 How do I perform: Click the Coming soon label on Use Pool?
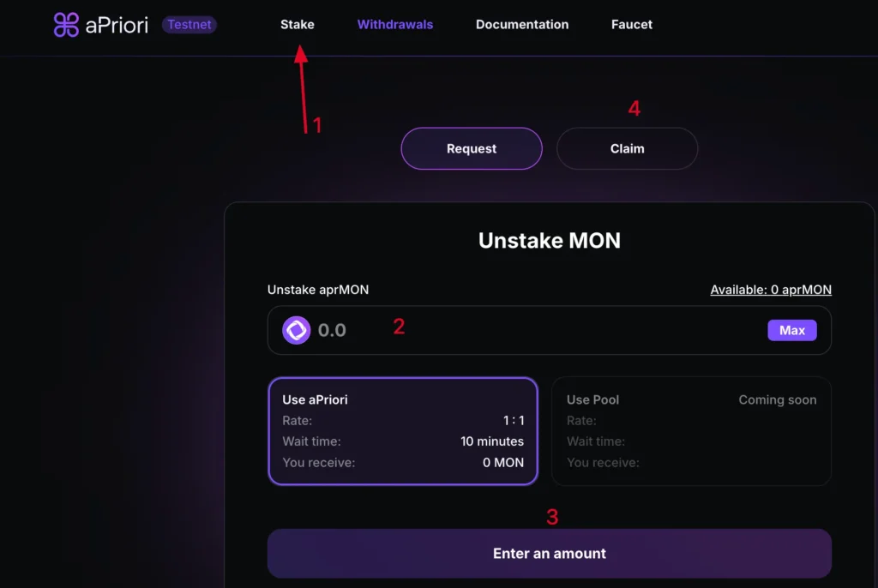click(x=777, y=399)
